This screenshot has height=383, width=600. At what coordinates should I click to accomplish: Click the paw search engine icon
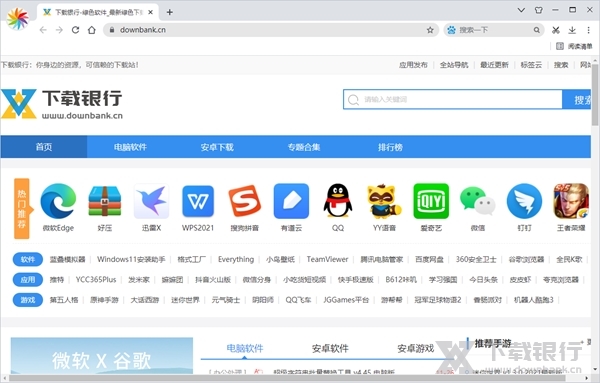click(x=452, y=30)
